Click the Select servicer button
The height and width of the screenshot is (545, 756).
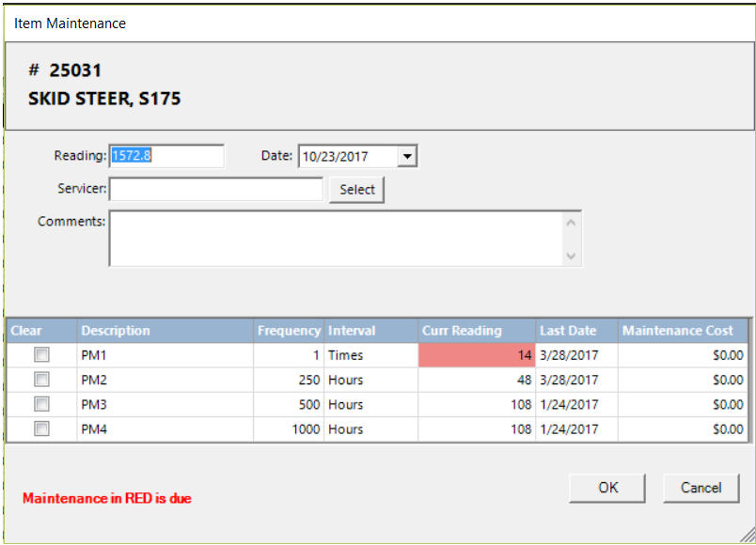356,190
